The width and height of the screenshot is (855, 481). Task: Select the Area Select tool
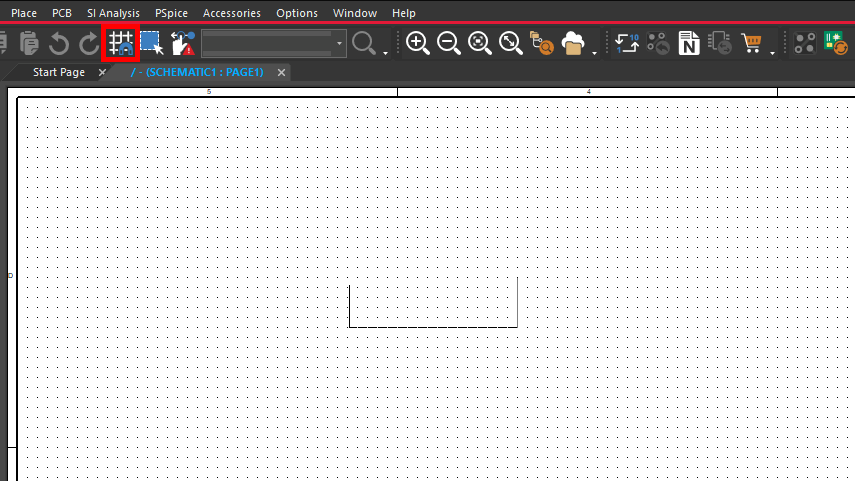point(151,43)
